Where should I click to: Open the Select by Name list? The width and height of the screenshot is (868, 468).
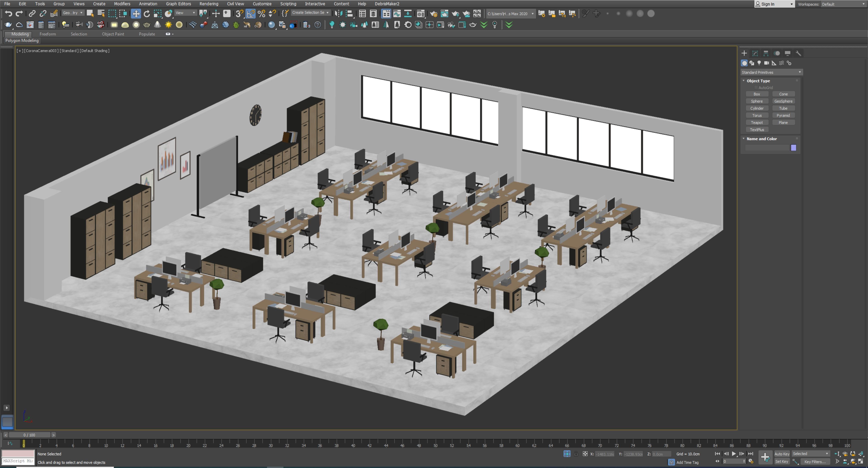(x=101, y=14)
